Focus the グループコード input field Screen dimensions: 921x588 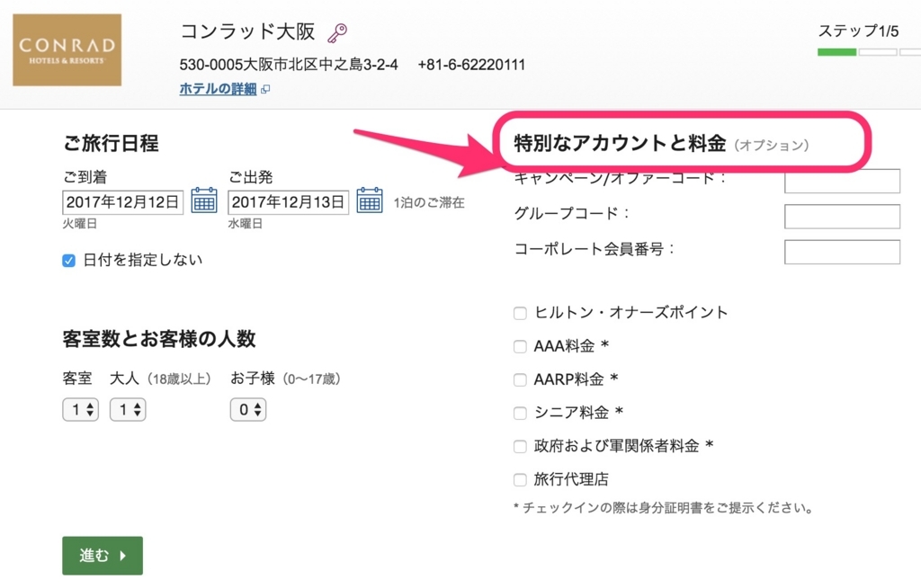(842, 216)
